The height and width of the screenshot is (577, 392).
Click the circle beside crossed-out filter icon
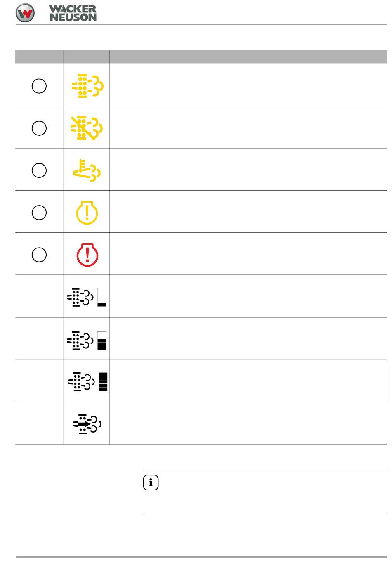39,128
